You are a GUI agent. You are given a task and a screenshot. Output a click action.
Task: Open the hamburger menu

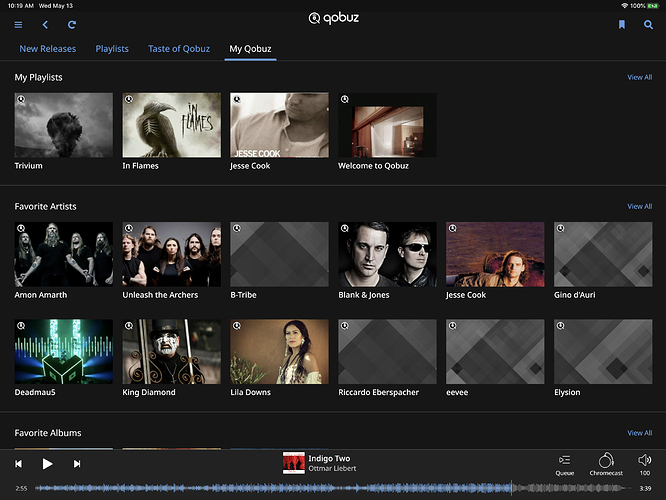18,25
